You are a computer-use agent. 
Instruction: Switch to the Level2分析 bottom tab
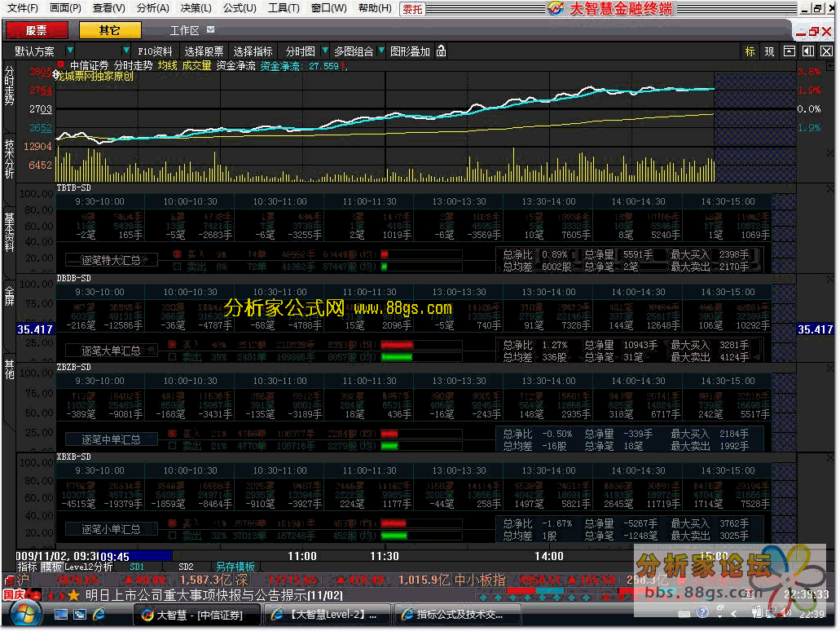pyautogui.click(x=89, y=567)
